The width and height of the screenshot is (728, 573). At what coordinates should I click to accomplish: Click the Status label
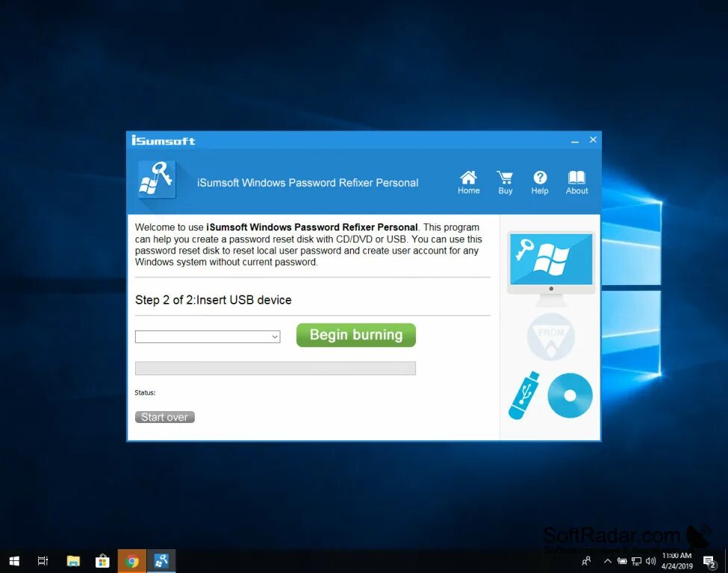145,392
